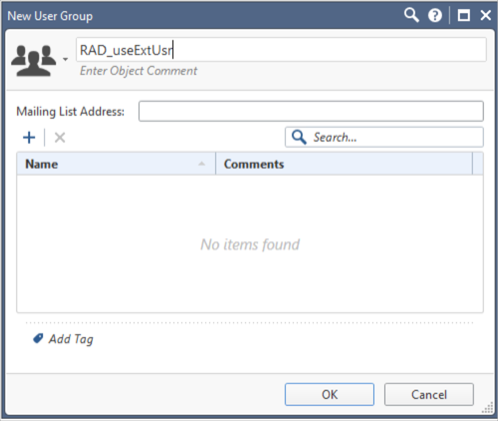Image resolution: width=498 pixels, height=421 pixels.
Task: Expand the dropdown arrow beside the group icon
Action: [x=65, y=59]
